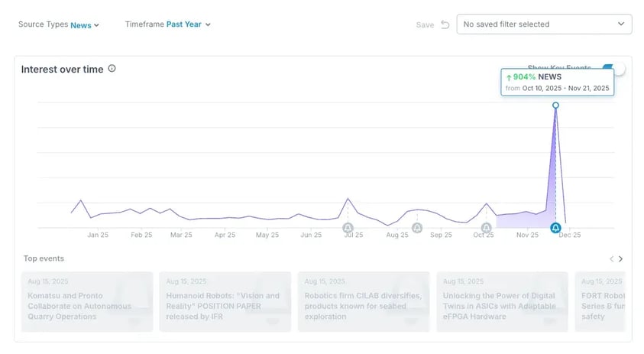Open the Robotics firm CILAB diversifies event card

(364, 301)
